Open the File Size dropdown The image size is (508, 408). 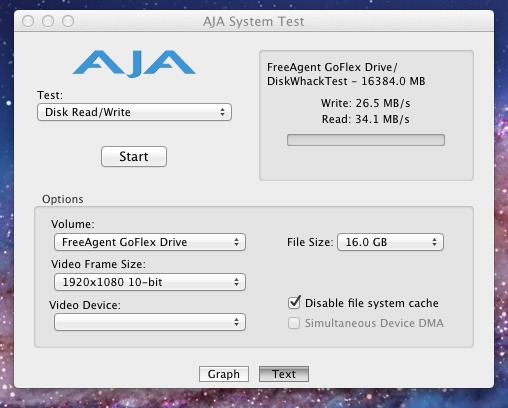(x=390, y=242)
